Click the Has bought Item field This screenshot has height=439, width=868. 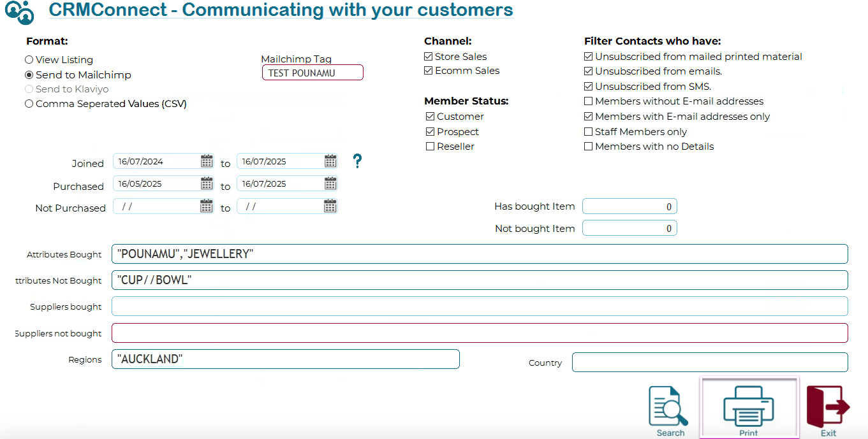[x=629, y=206]
